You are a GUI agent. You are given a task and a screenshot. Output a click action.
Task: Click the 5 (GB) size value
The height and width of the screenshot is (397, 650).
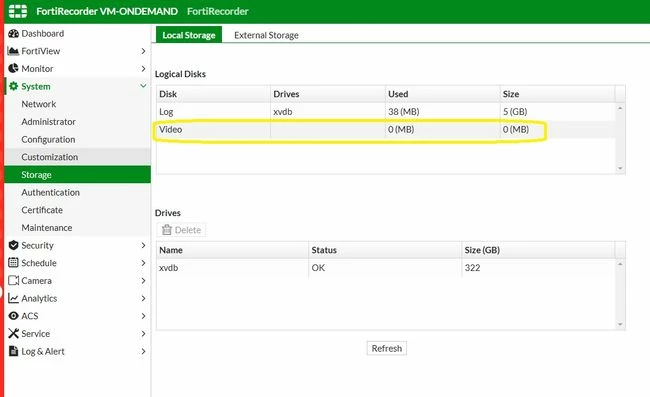pos(515,111)
